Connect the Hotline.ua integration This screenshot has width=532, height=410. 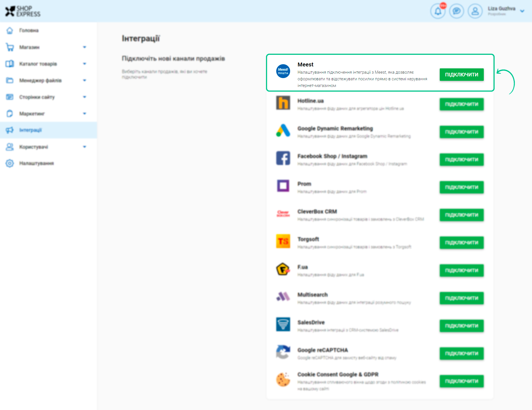pos(462,104)
